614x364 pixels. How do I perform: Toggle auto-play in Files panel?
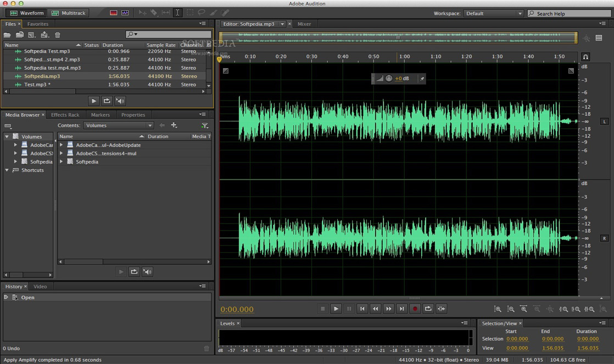click(120, 100)
